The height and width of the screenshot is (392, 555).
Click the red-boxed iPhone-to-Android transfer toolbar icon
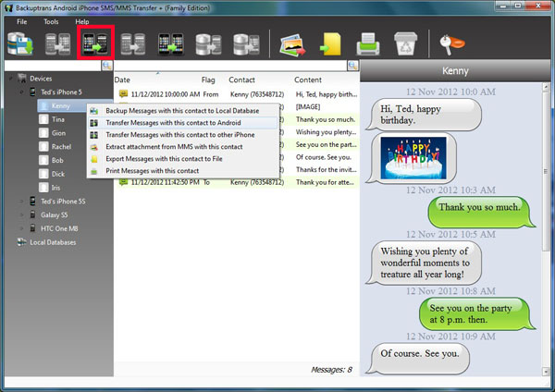pyautogui.click(x=95, y=43)
